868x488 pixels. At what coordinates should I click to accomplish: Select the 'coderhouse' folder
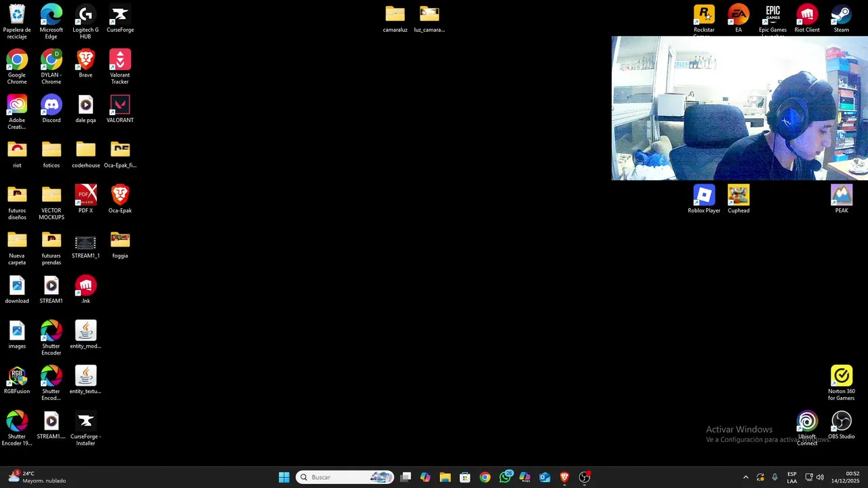[x=85, y=154]
